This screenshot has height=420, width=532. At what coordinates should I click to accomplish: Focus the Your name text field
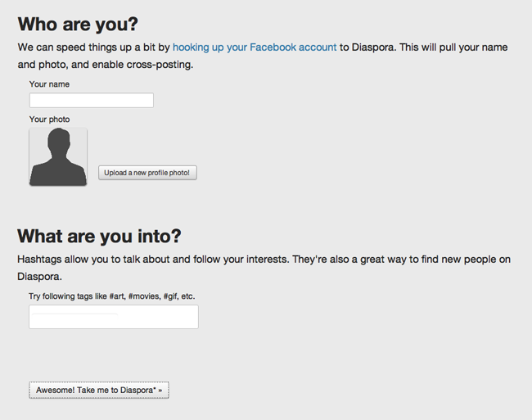pyautogui.click(x=92, y=101)
